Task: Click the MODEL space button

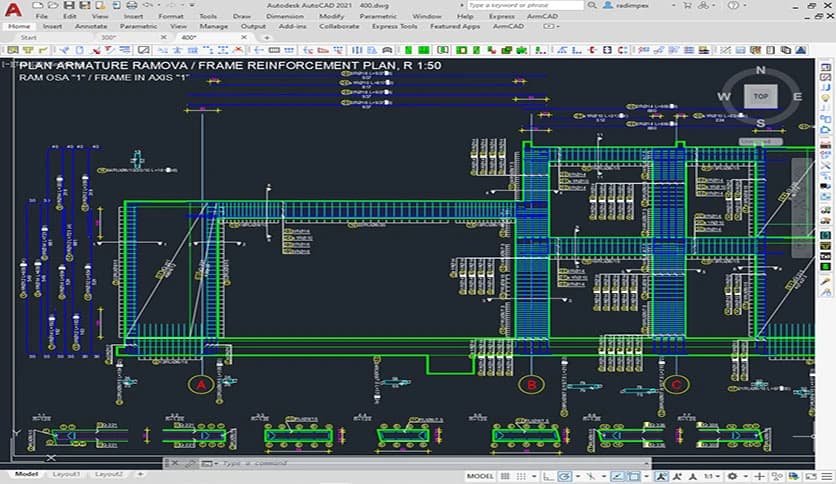Action: pyautogui.click(x=480, y=476)
